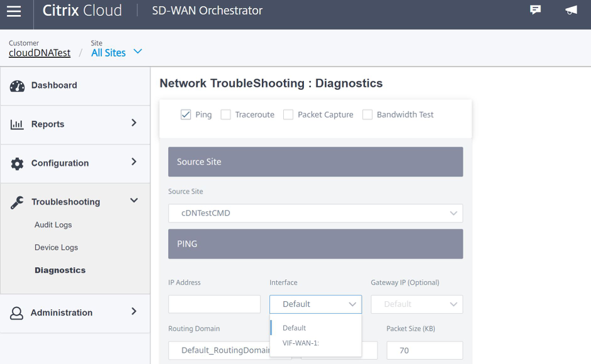This screenshot has width=591, height=364.
Task: Click the cloudDNATest customer link
Action: tap(40, 53)
